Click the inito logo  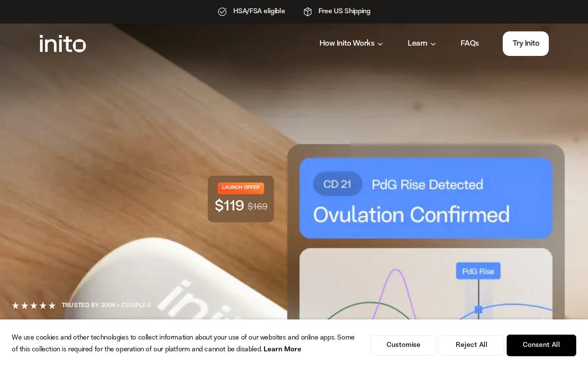click(x=63, y=44)
